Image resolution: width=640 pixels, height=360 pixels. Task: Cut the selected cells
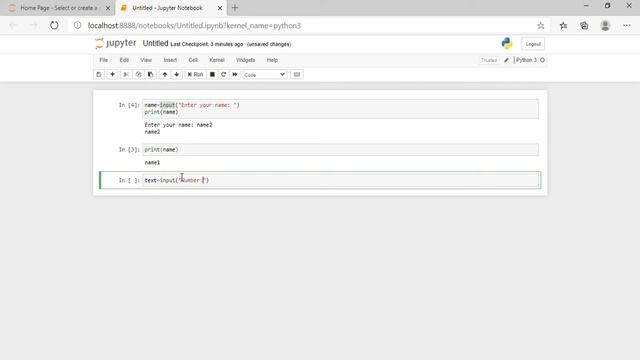[126, 74]
